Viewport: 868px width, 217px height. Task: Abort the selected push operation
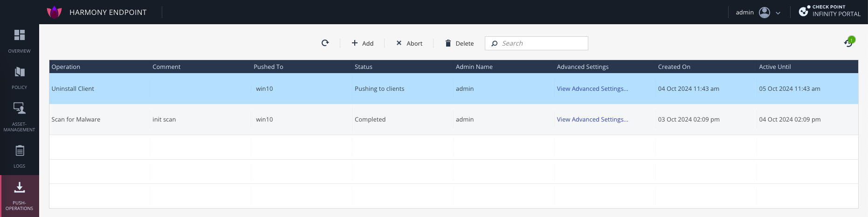point(409,43)
